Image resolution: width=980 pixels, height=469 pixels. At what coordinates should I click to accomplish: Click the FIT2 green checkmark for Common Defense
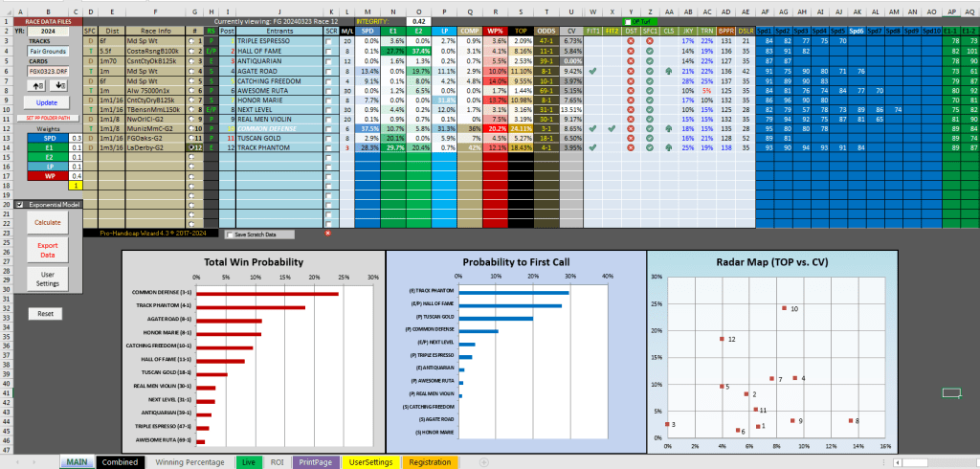pos(612,128)
